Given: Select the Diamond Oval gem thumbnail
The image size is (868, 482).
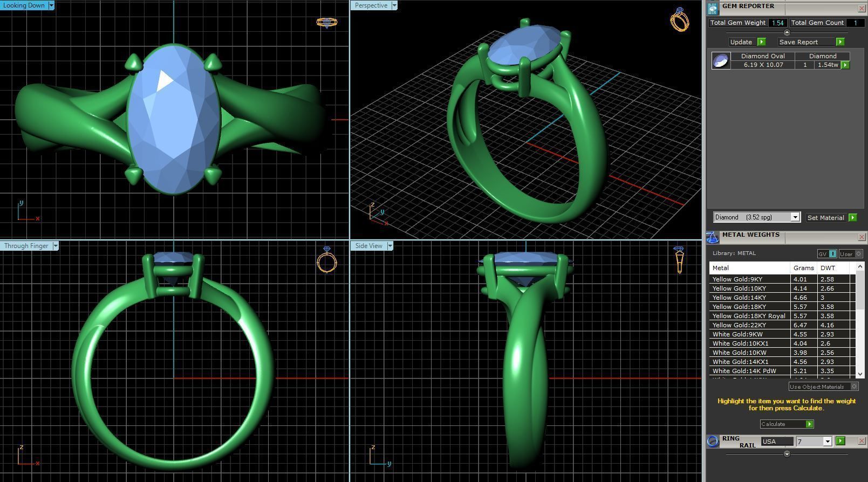Looking at the screenshot, I should tap(721, 61).
